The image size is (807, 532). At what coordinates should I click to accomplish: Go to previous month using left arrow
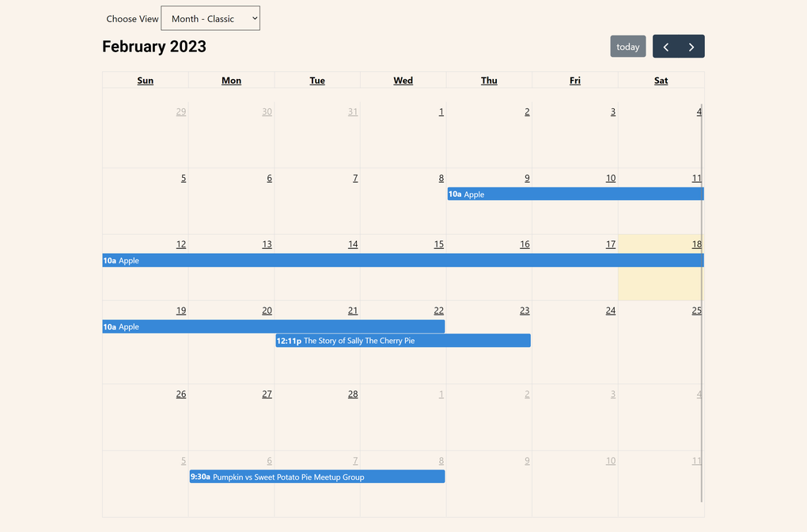pyautogui.click(x=665, y=46)
